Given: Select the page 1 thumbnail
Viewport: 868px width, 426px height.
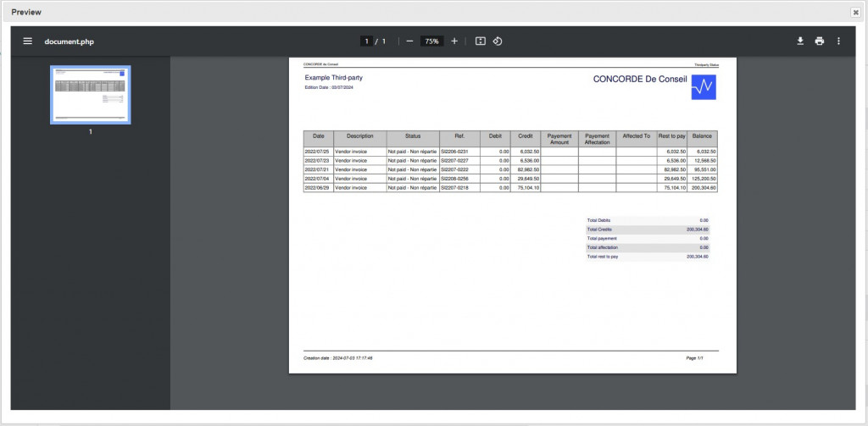Looking at the screenshot, I should point(90,95).
